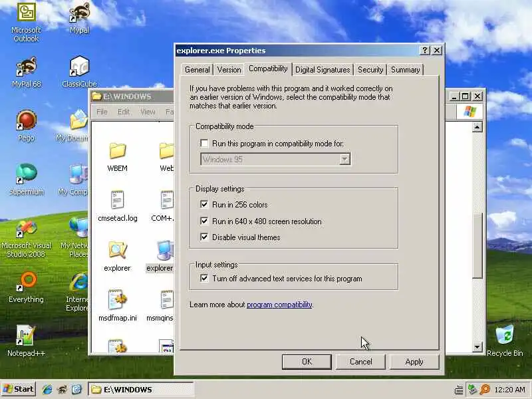Screen dimensions: 532x399
Task: Open View menu in E:\WINDOWS window
Action: pos(148,112)
